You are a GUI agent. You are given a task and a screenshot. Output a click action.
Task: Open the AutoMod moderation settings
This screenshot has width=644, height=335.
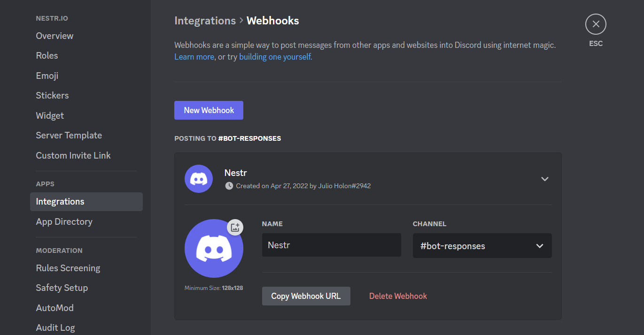pyautogui.click(x=54, y=308)
